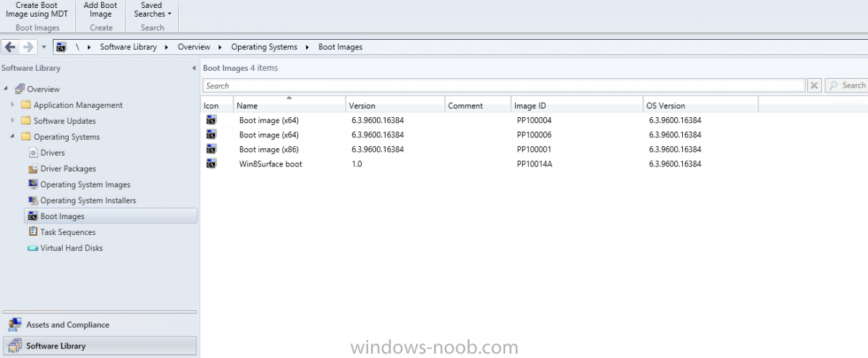This screenshot has width=868, height=358.
Task: Click the Create Boot Image using MDT button
Action: pos(41,9)
